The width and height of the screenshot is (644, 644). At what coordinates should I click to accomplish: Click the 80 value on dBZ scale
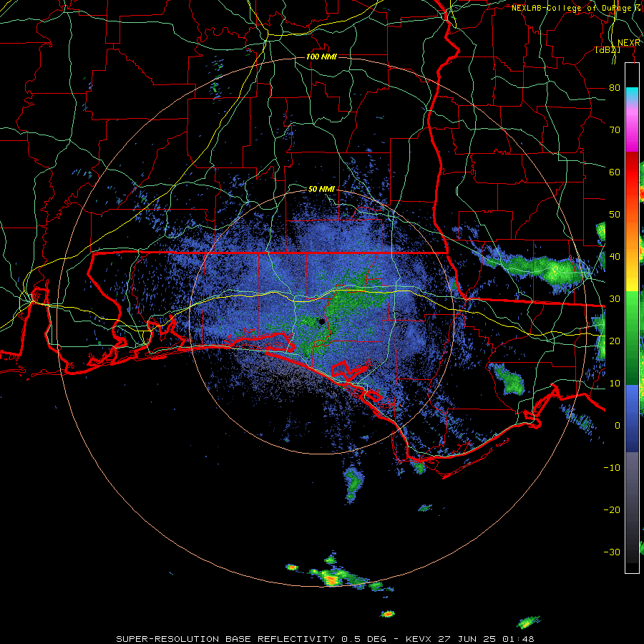(x=615, y=88)
